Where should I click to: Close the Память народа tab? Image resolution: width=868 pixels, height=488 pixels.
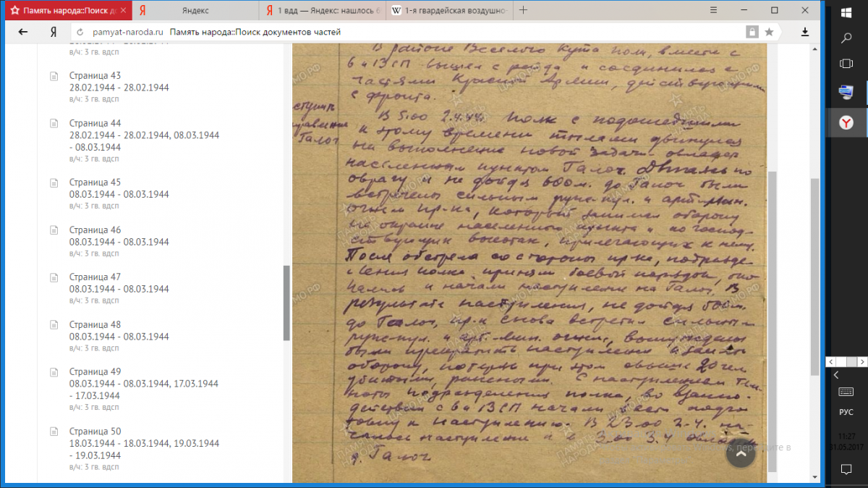(123, 11)
